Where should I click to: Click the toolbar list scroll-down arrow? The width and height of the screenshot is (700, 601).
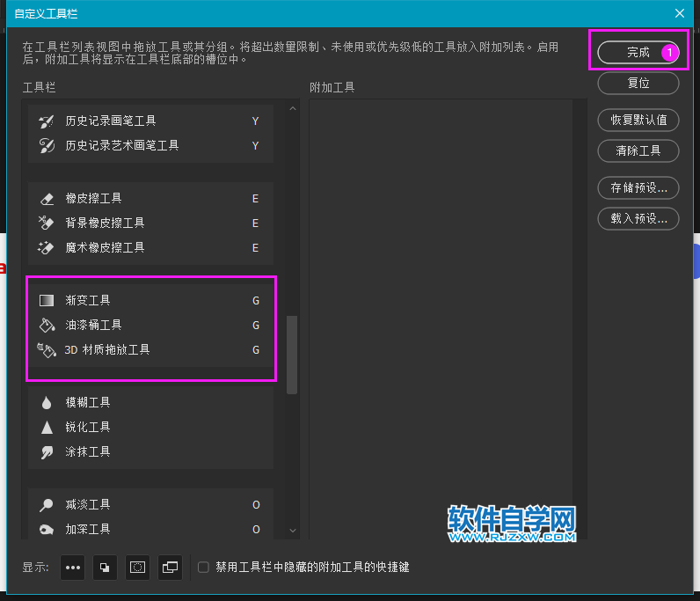293,531
